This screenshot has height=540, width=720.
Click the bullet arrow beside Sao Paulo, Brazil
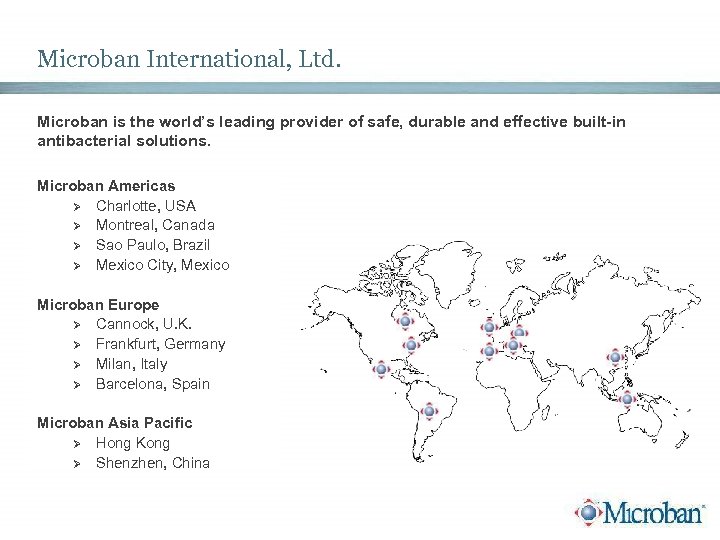click(x=77, y=246)
